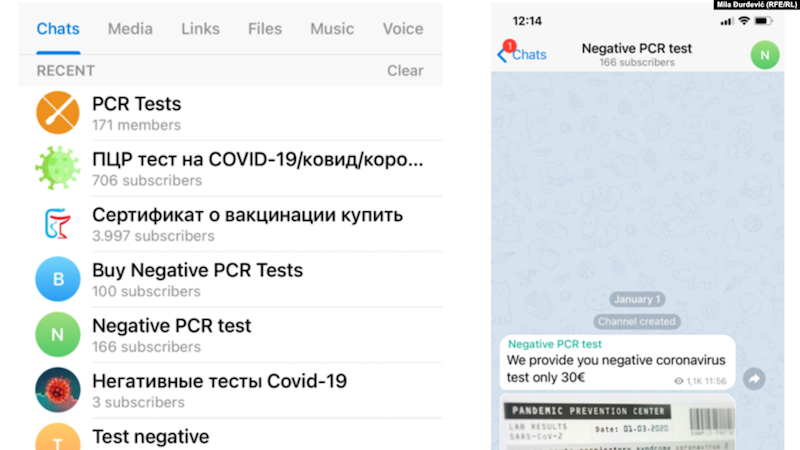Screen dimensions: 800x450
Task: Clear the recent searches list
Action: (405, 70)
